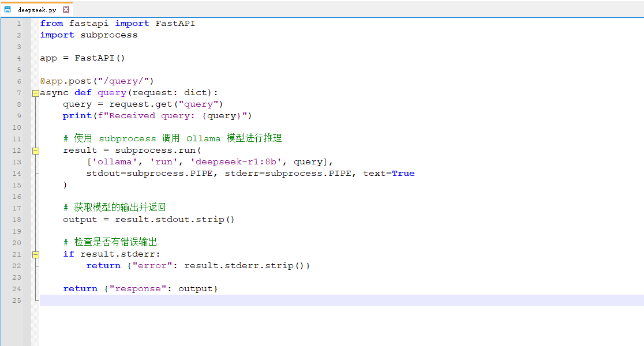This screenshot has width=644, height=346.
Task: Place cursor in empty highlighted line 25
Action: point(342,300)
